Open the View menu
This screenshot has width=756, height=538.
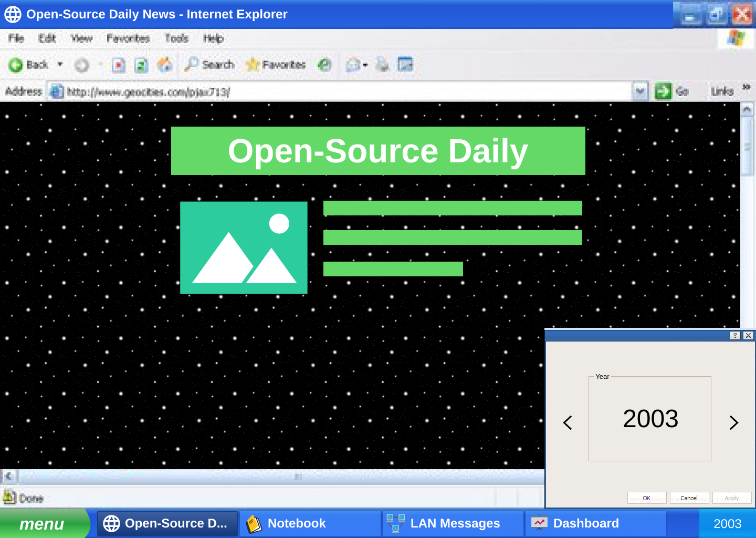[x=82, y=38]
